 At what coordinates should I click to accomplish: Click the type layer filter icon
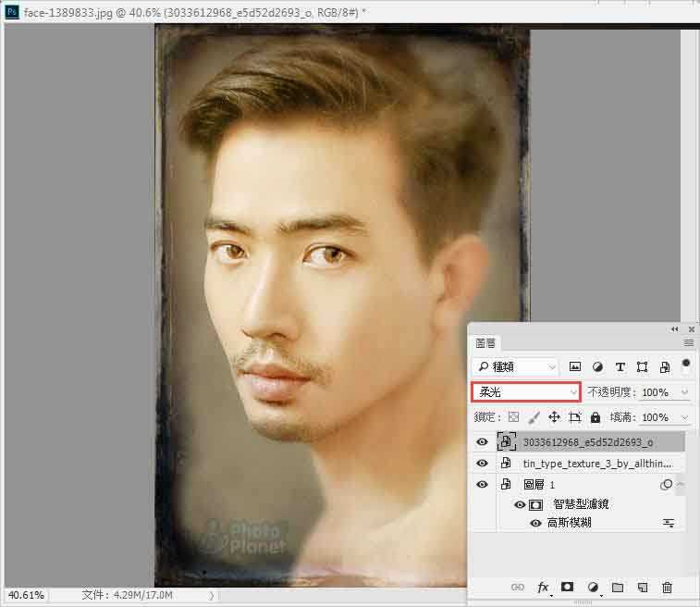(x=620, y=366)
